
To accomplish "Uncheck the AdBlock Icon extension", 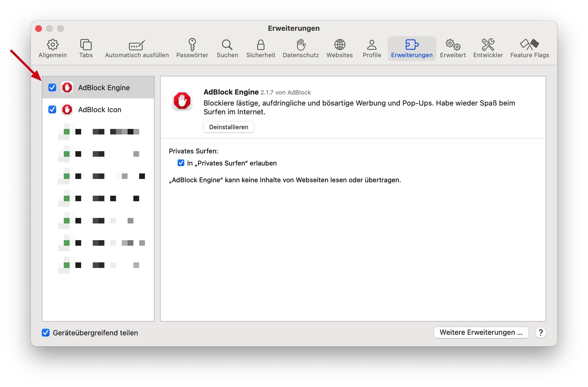I will point(52,109).
